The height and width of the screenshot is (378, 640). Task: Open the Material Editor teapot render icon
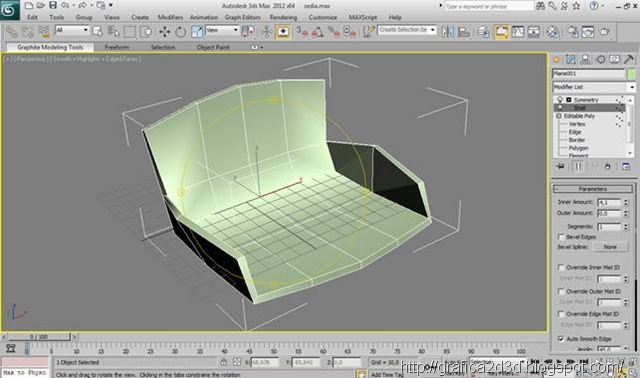[x=604, y=31]
